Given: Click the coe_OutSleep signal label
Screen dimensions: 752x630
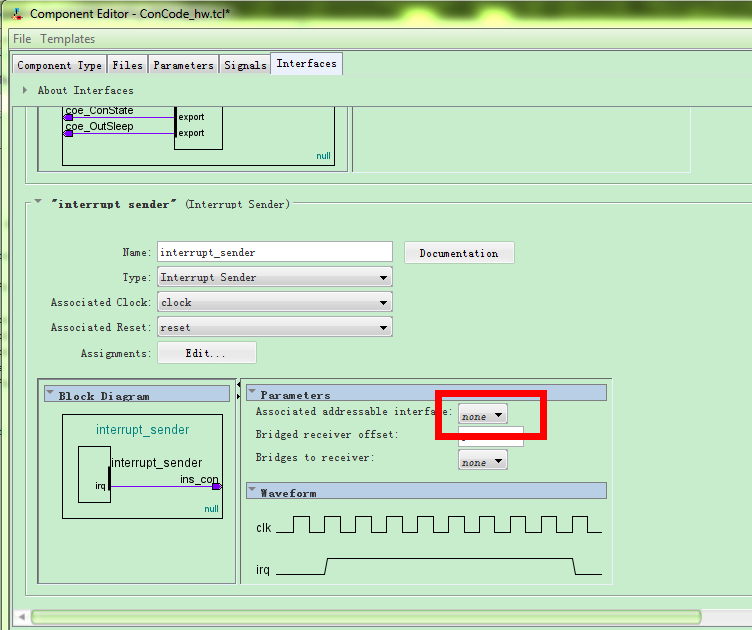Looking at the screenshot, I should [x=99, y=127].
